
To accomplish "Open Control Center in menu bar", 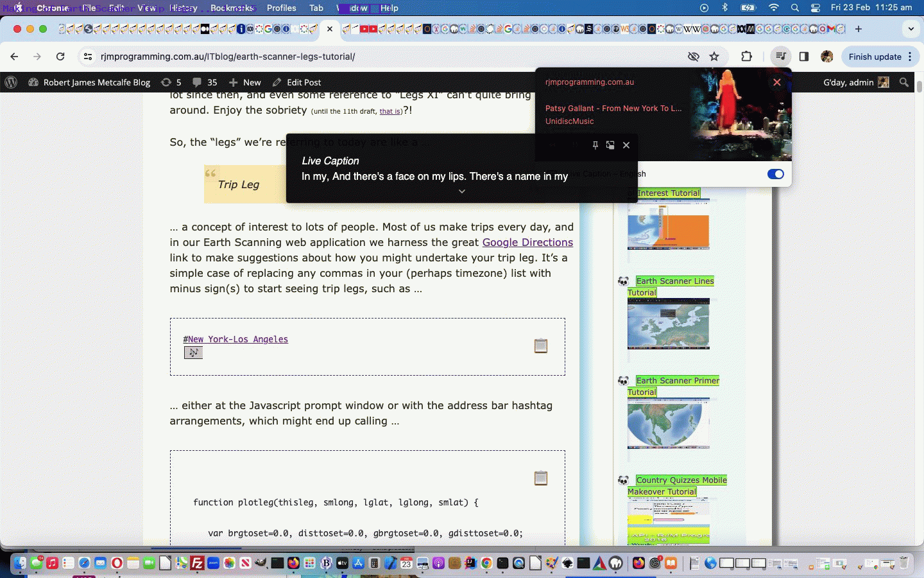I will pos(816,8).
